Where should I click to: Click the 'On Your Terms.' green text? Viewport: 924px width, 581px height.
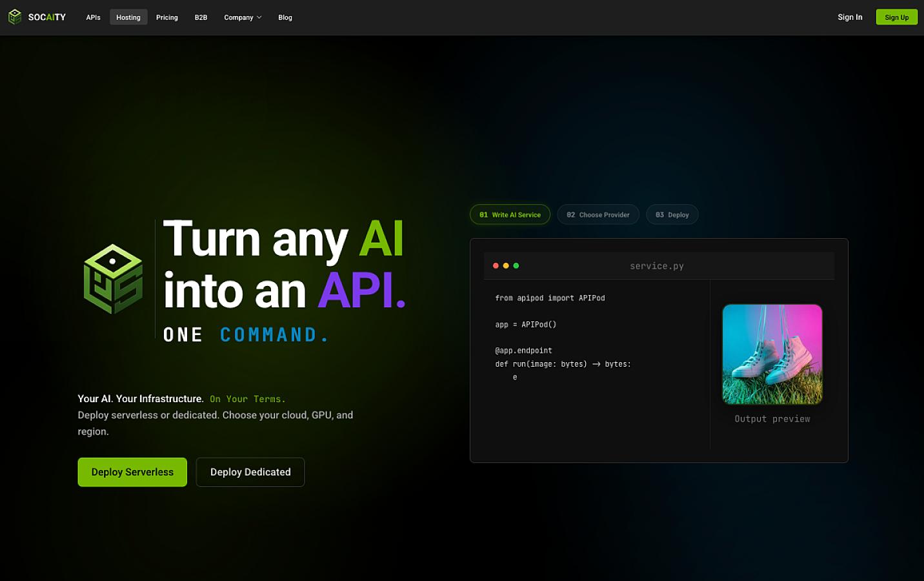(x=248, y=399)
